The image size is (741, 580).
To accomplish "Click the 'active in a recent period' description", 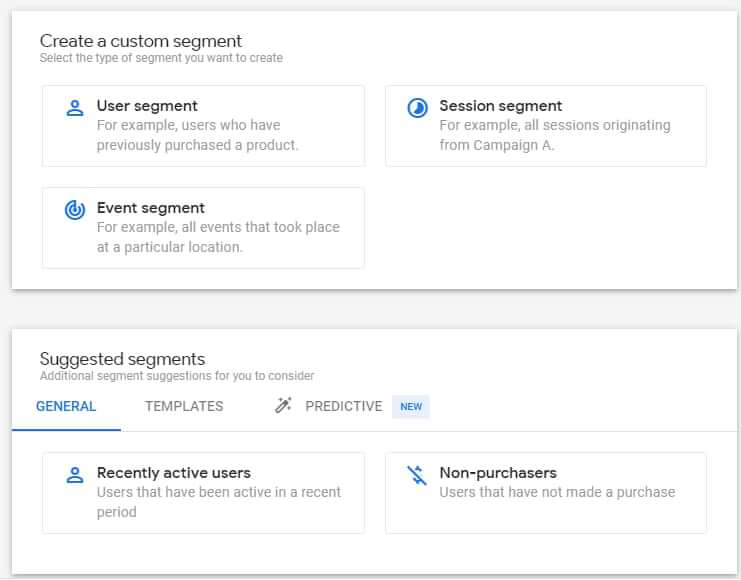I will tap(218, 502).
